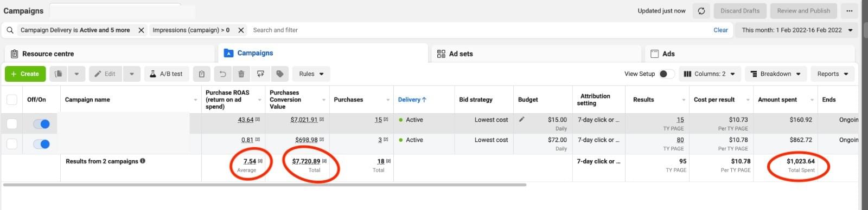868x210 pixels.
Task: Open the Results column menu arrow
Action: 684,100
